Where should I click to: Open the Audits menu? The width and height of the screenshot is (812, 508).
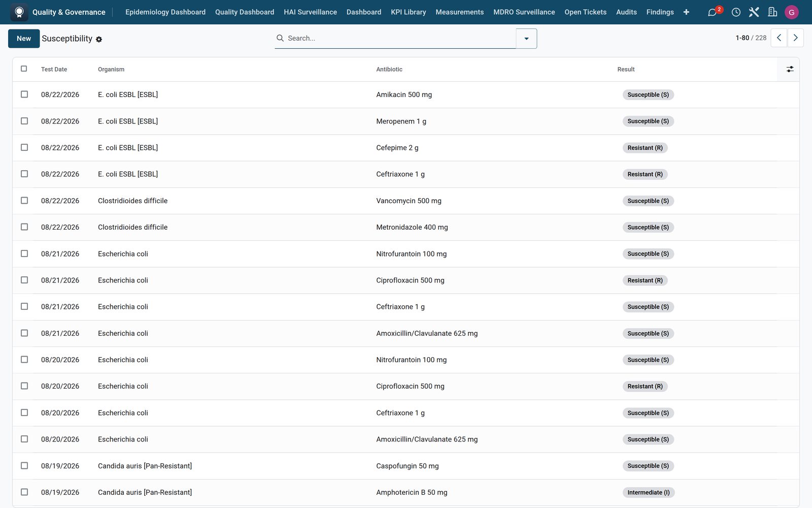pyautogui.click(x=626, y=12)
